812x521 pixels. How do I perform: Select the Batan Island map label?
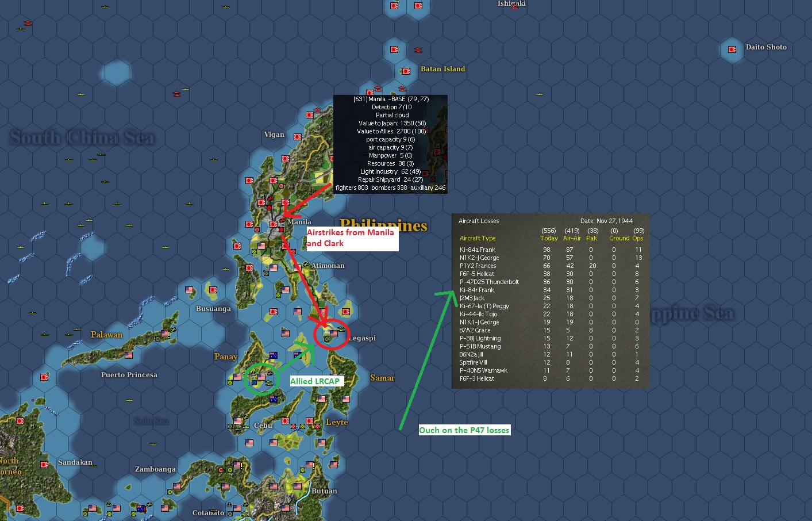(442, 69)
